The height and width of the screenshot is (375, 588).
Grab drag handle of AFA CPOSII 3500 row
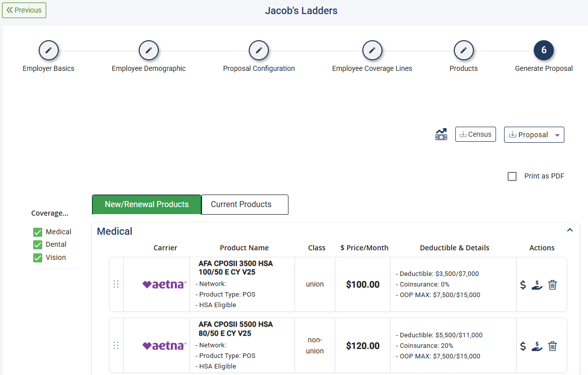(116, 284)
